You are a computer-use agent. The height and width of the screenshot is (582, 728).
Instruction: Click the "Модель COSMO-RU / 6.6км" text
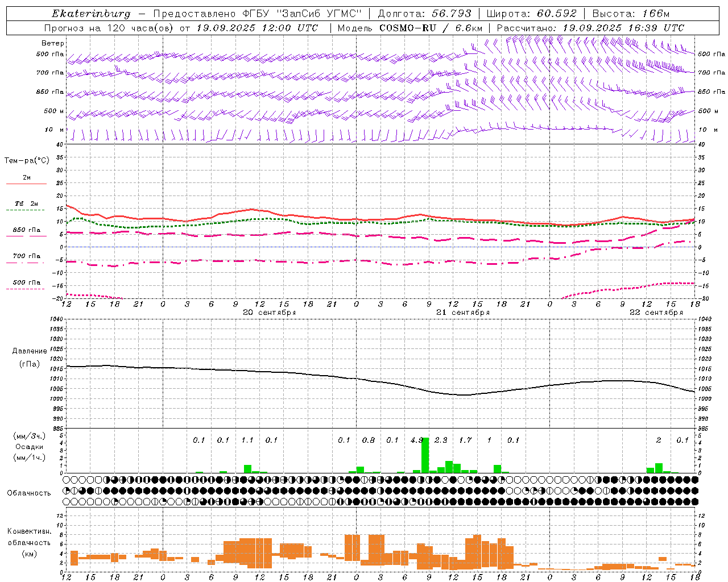tap(410, 28)
